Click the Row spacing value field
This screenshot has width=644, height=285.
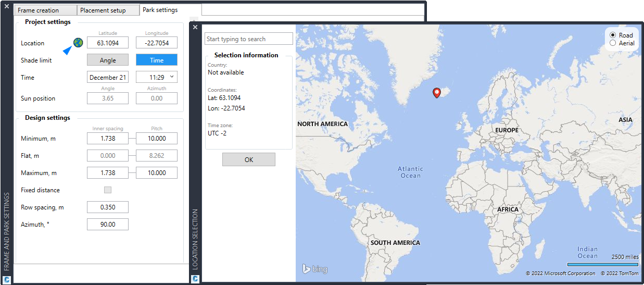click(108, 207)
